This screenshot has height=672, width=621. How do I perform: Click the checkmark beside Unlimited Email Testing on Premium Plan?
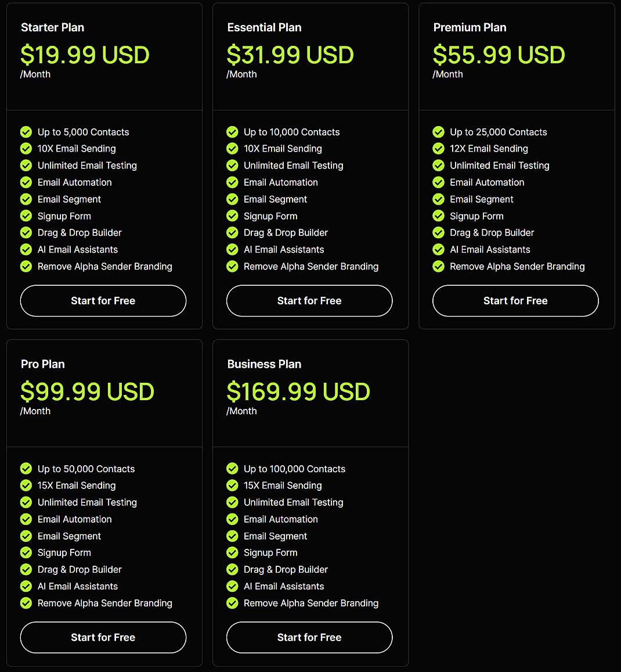438,166
